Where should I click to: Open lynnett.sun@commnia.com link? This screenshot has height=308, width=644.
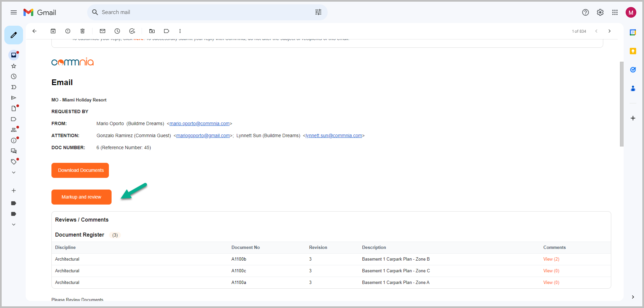tap(334, 135)
